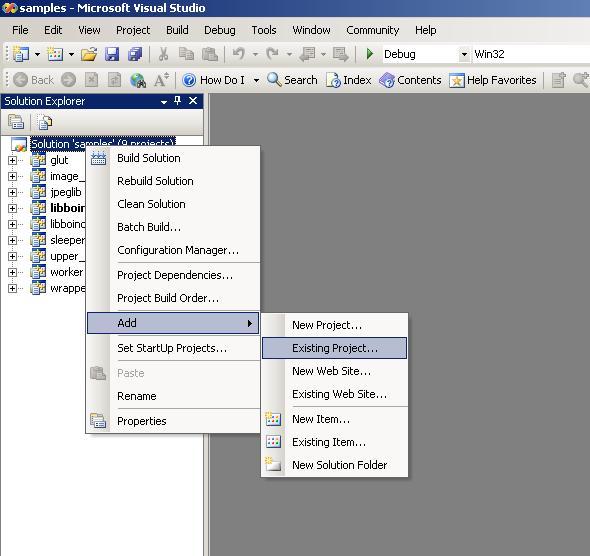This screenshot has width=590, height=556.
Task: Click the Navigate Backward icon in standard toolbar
Action: [308, 54]
